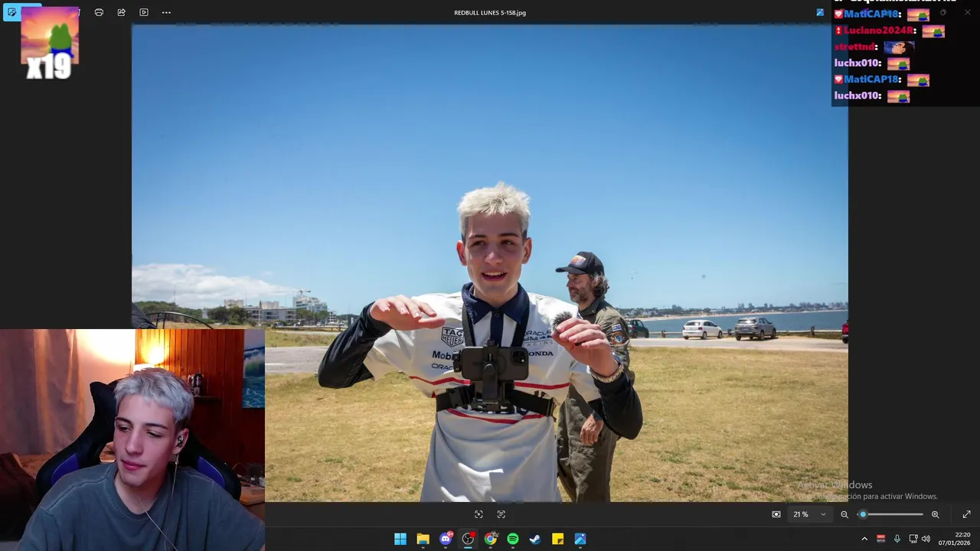Start the slideshow
980x551 pixels.
tap(143, 12)
